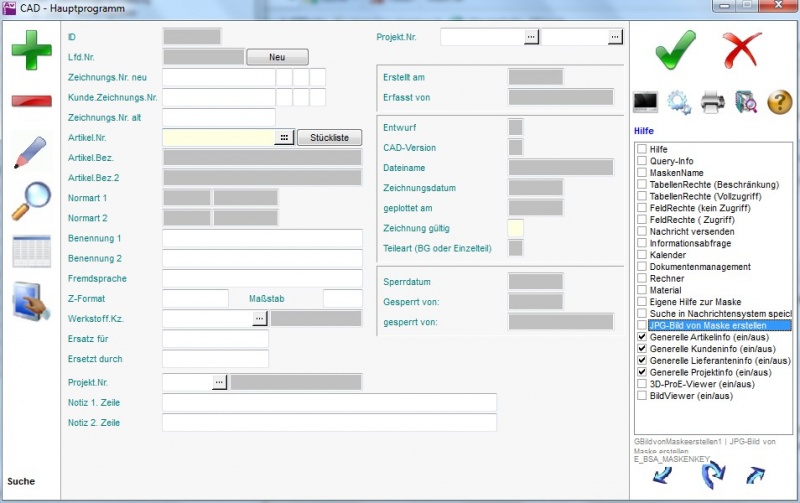The height and width of the screenshot is (503, 800).
Task: Click the table list view icon
Action: coord(31,251)
